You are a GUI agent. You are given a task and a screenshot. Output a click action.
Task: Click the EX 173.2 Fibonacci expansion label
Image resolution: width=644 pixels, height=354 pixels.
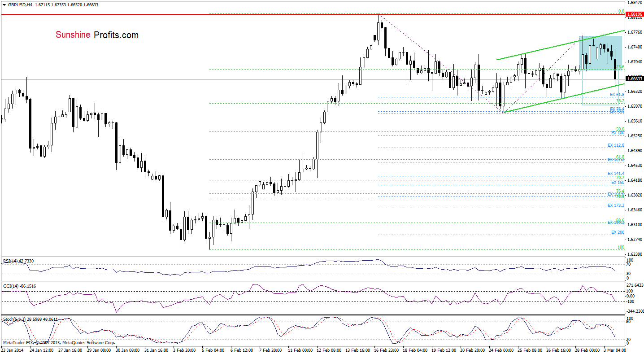click(616, 205)
